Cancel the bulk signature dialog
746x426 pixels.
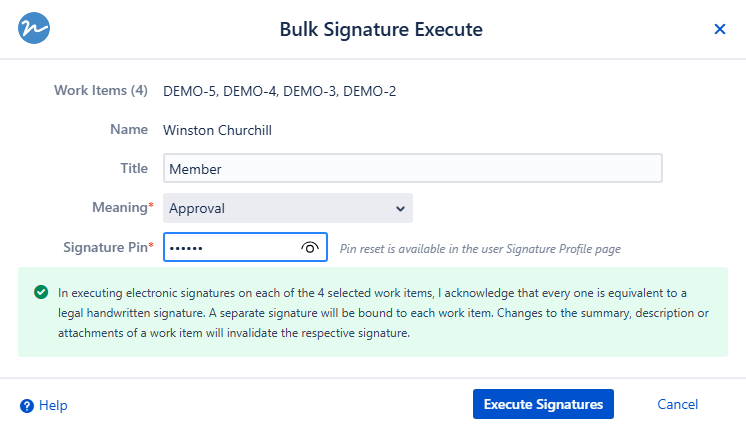tap(677, 404)
